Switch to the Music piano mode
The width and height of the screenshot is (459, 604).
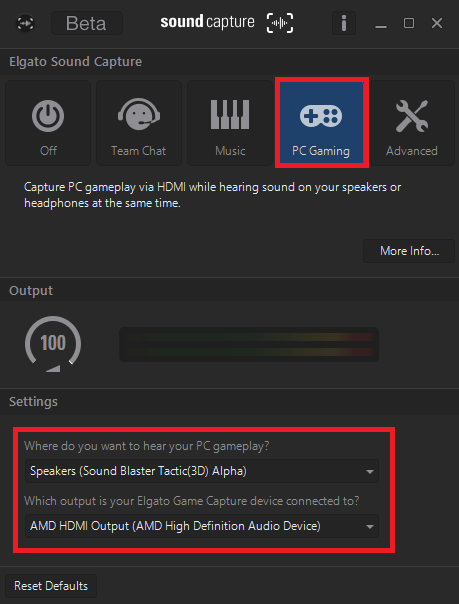coord(230,123)
